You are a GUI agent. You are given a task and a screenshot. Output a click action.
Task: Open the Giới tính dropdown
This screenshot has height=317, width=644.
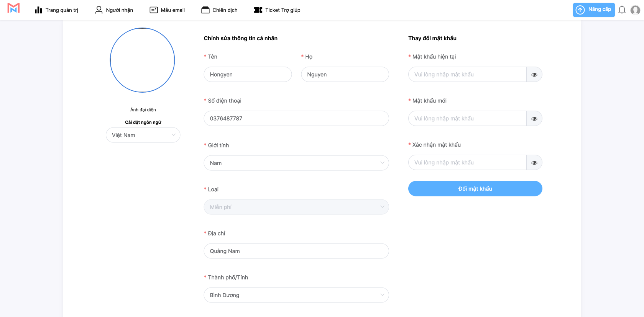[x=296, y=163]
